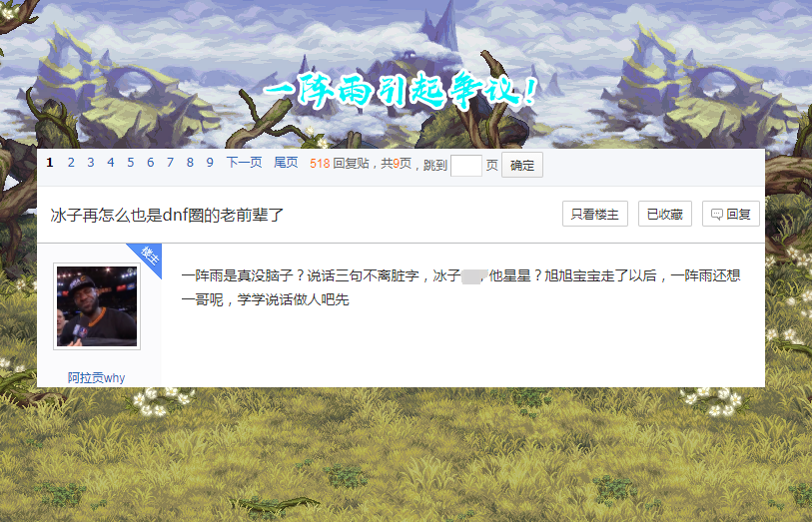Go to page 4 of the thread
Viewport: 812px width, 522px height.
(110, 163)
